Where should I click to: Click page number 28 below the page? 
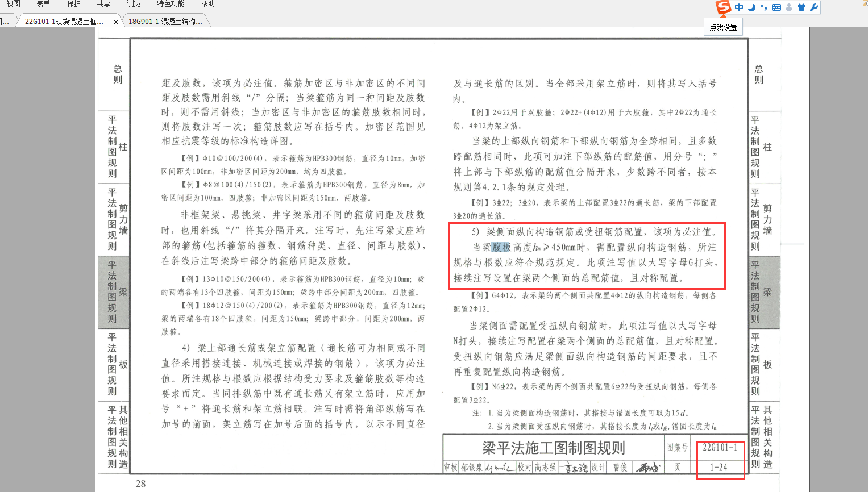(x=140, y=483)
